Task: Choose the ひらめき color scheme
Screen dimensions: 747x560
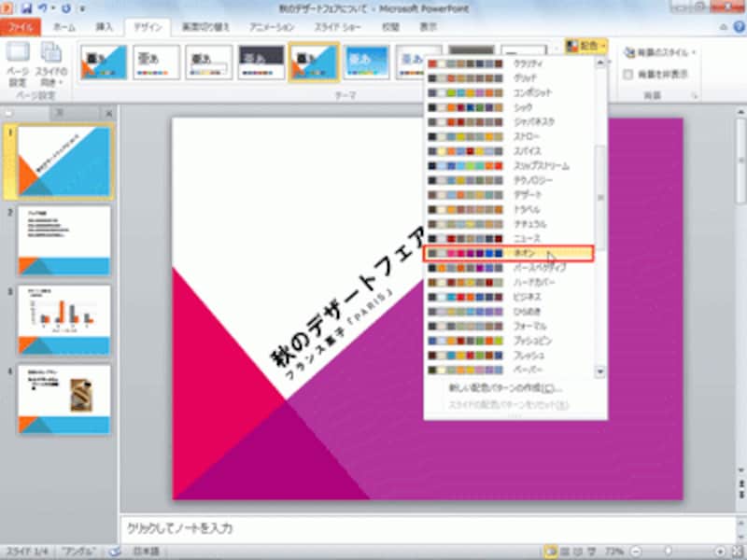Action: coord(509,312)
